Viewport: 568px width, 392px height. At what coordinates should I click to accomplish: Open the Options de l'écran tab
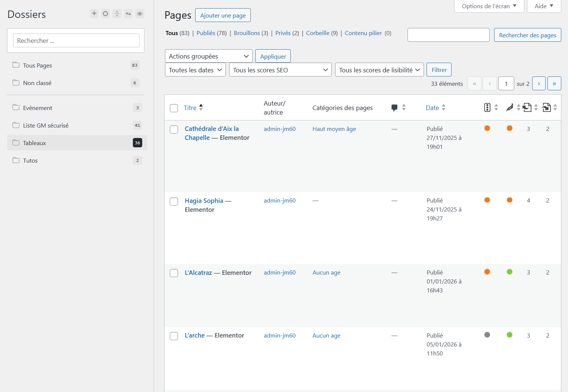489,6
